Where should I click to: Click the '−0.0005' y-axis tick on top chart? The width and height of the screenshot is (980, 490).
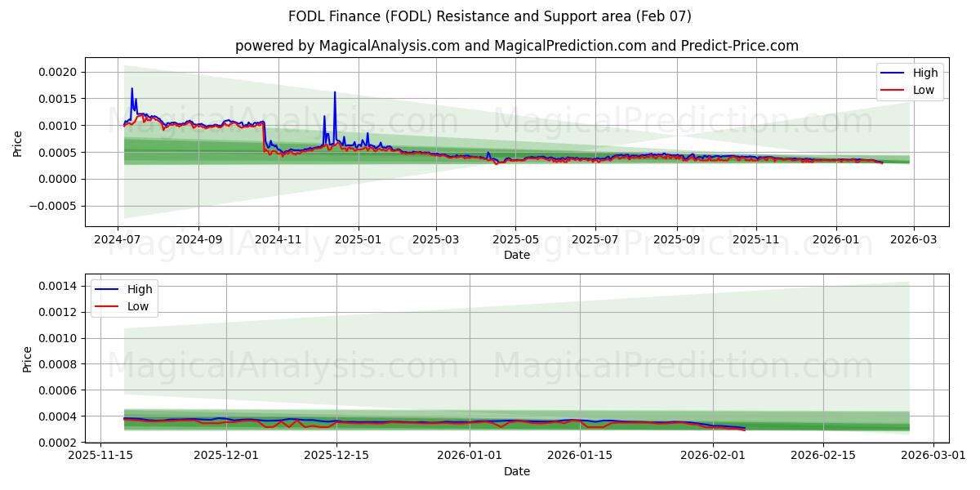coord(53,207)
